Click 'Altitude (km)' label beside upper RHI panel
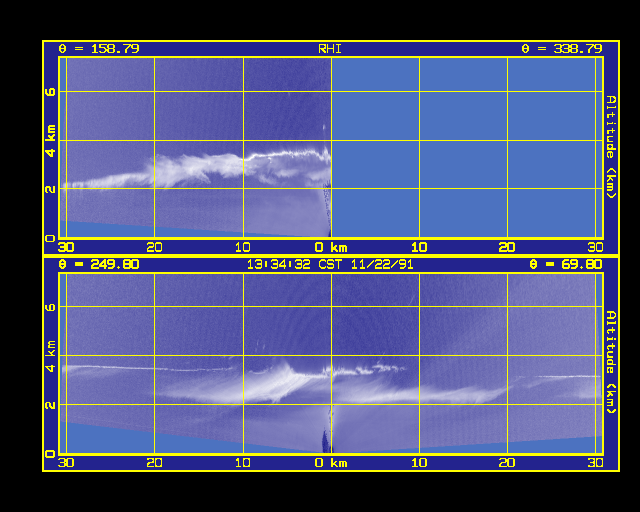This screenshot has width=640, height=512. 611,147
